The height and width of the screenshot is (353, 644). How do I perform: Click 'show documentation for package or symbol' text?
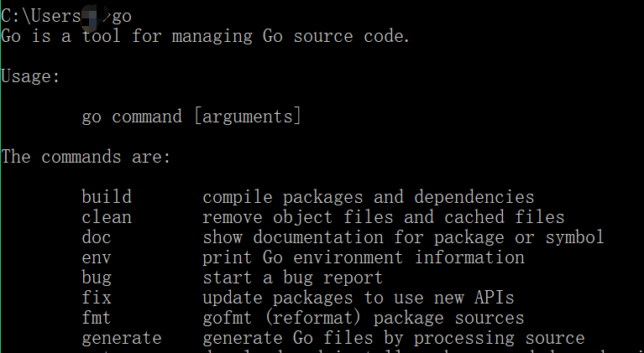click(403, 237)
